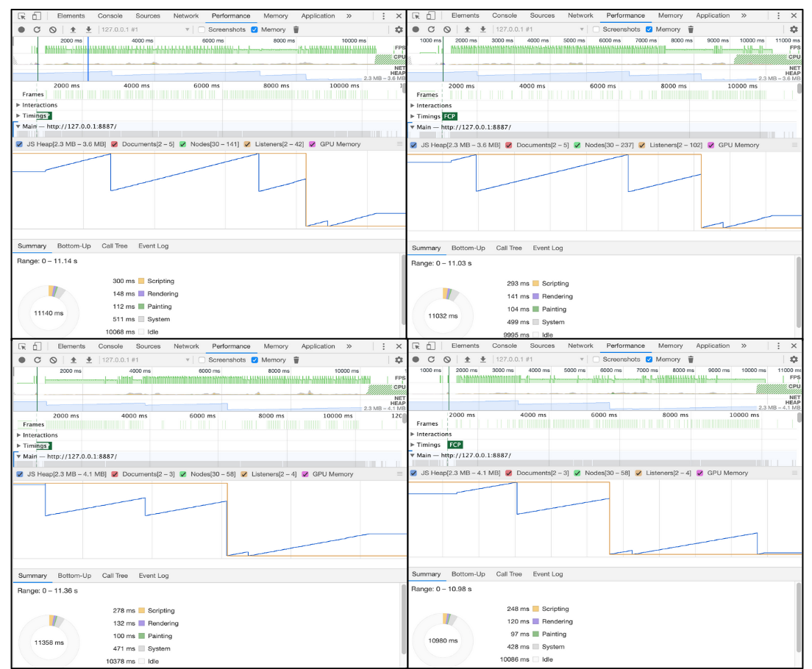
Task: Toggle Listeners[2 – 102] checkbox
Action: [x=642, y=145]
